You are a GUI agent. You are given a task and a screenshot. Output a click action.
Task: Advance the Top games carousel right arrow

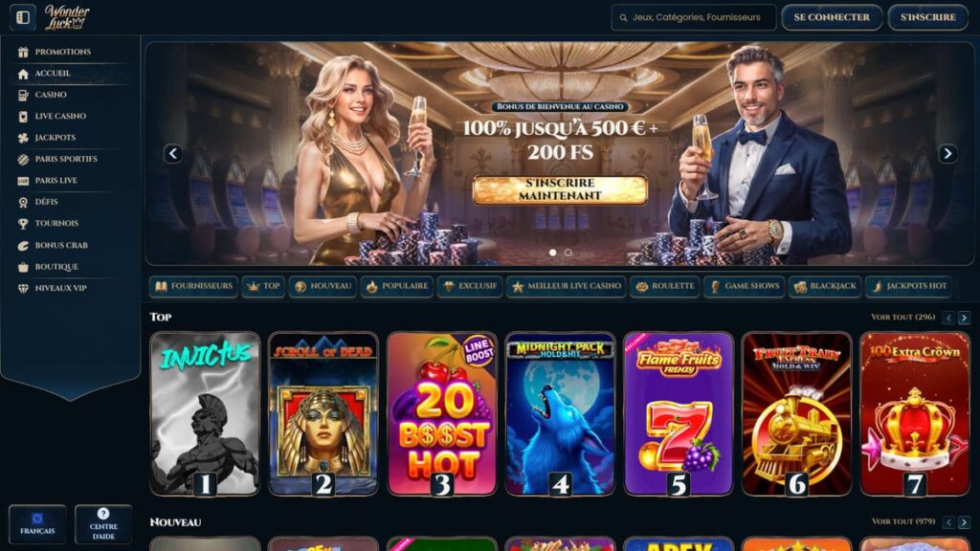[x=965, y=318]
